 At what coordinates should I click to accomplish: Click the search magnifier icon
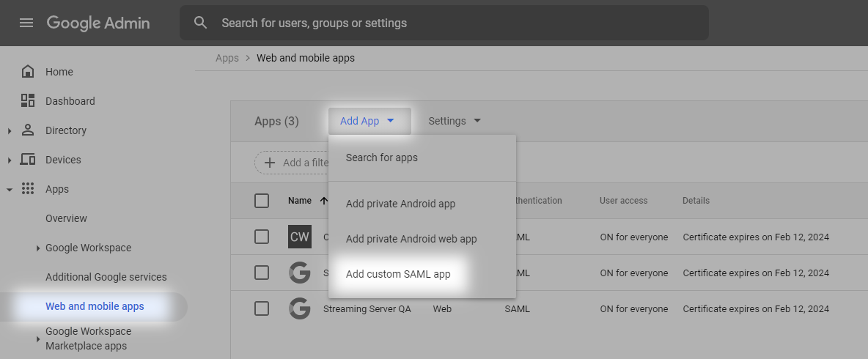[201, 23]
